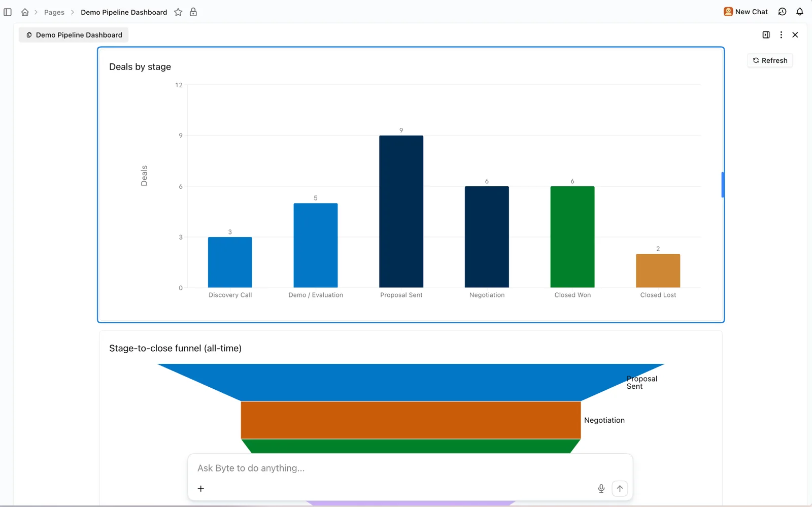This screenshot has width=812, height=507.
Task: Toggle split view panel icon
Action: 766,35
